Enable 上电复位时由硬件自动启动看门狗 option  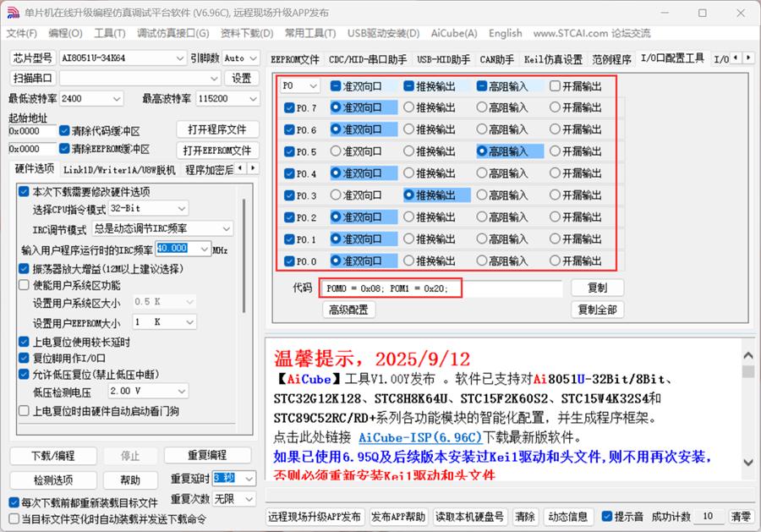[x=24, y=412]
